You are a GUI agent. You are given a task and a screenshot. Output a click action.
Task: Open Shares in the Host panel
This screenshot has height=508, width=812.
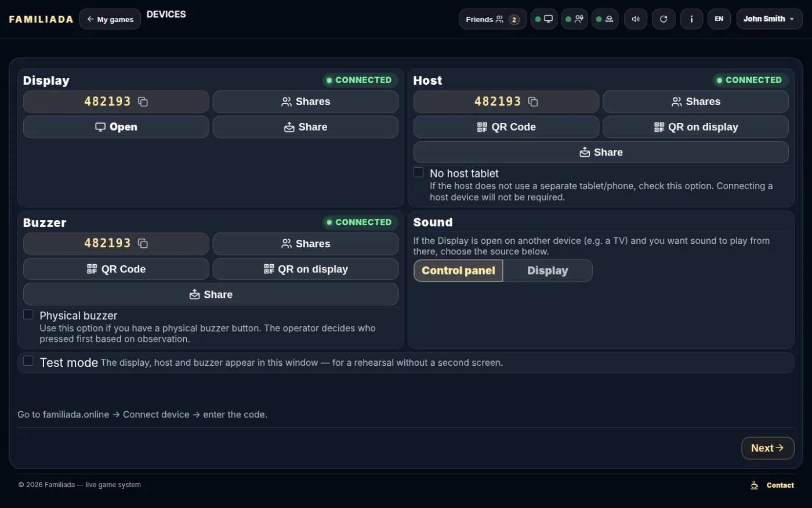(x=695, y=102)
